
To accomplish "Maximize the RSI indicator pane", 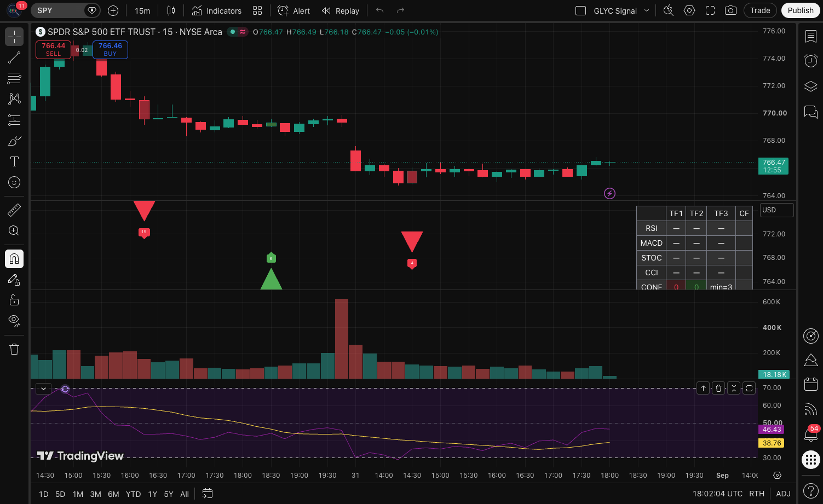I will point(749,388).
